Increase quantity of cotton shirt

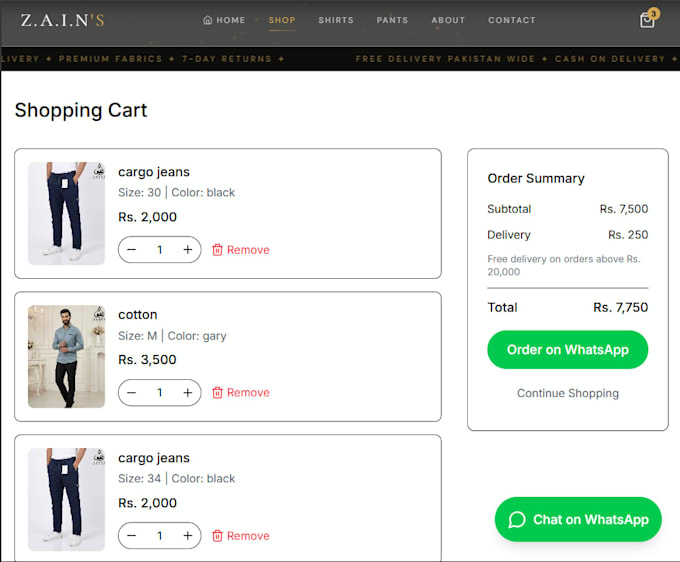[x=187, y=393]
